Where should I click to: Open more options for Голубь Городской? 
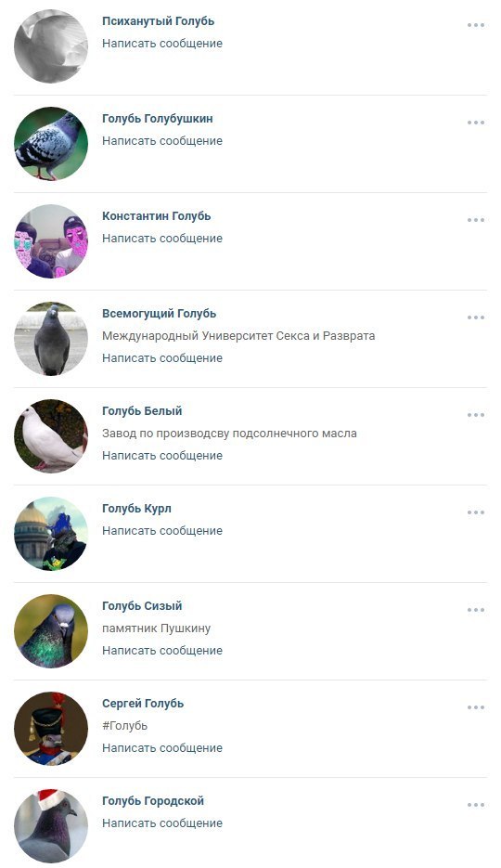coord(476,804)
